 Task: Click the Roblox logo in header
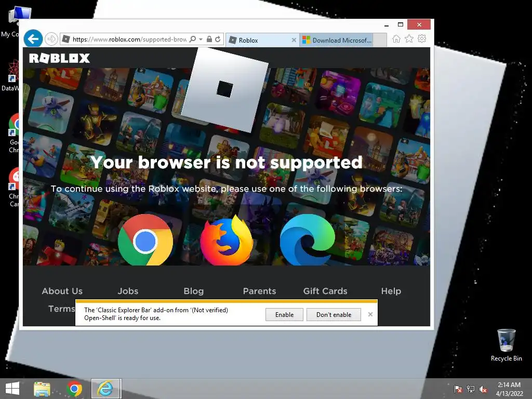(x=59, y=58)
